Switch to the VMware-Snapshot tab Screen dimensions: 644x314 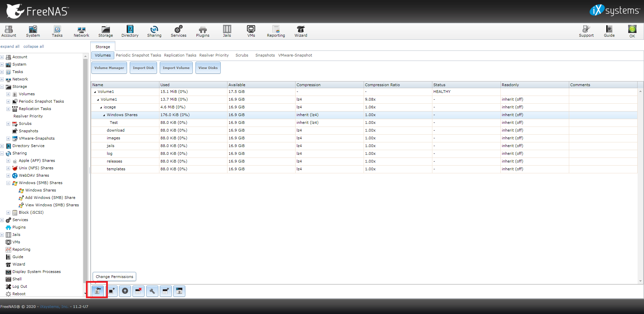[x=295, y=55]
